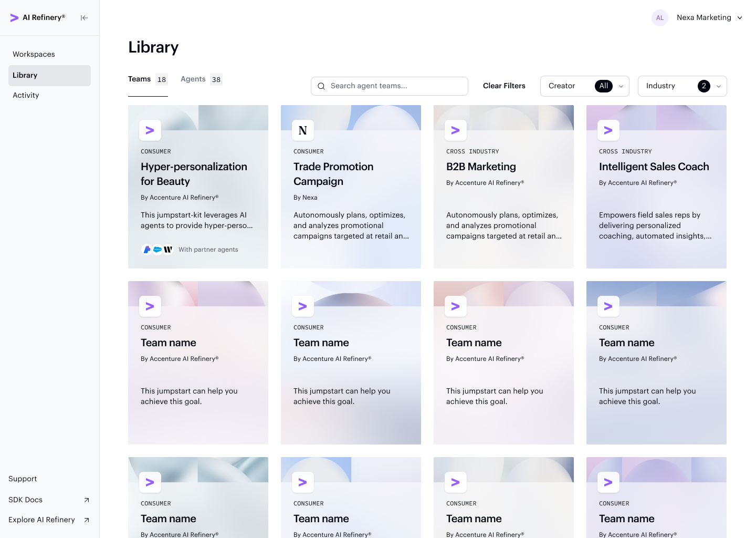
Task: Select Library in the sidebar
Action: pos(49,76)
